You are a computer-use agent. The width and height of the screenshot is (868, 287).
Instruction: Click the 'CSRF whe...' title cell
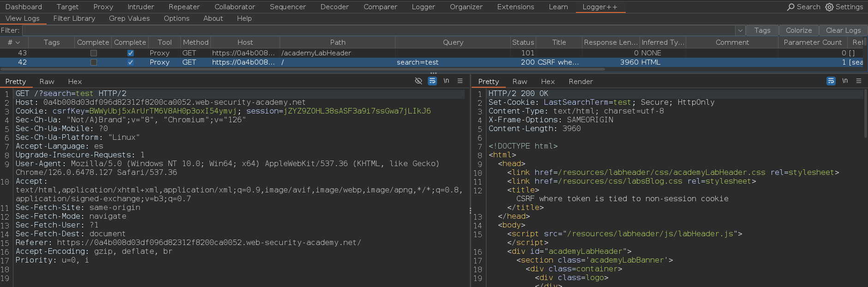[558, 62]
